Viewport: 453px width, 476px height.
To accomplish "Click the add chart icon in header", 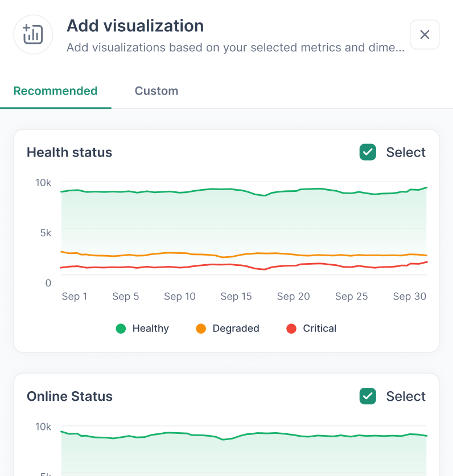I will point(33,34).
